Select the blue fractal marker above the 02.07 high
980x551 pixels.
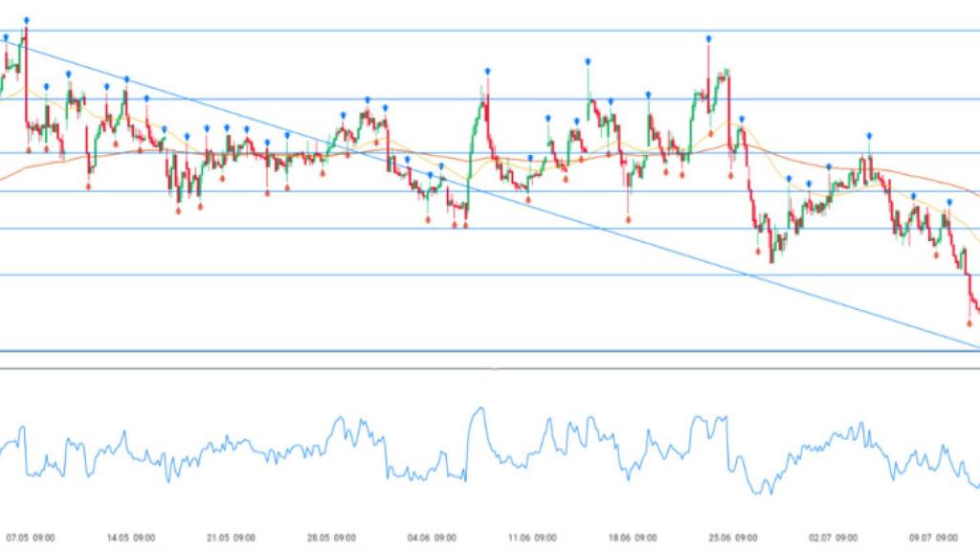coord(869,136)
